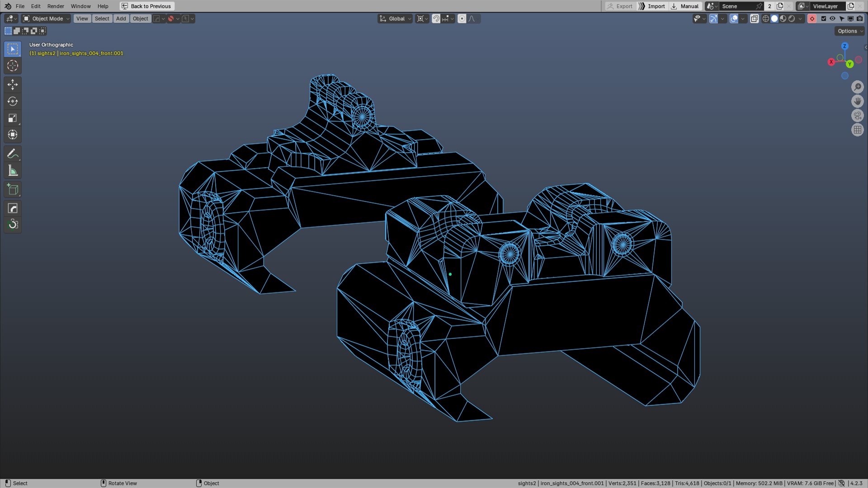The image size is (868, 488).
Task: Click the Import button
Action: [x=651, y=6]
